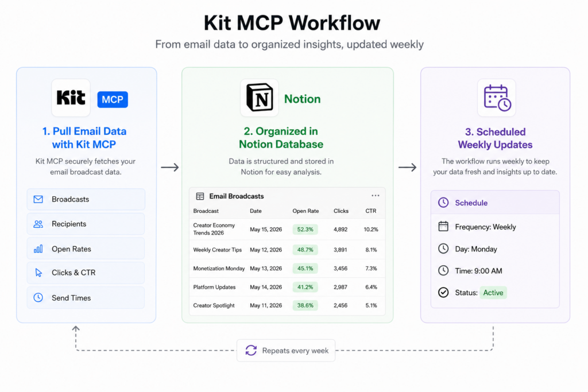Select the Recipients row
Screen dimensions: 588x392
[86, 224]
